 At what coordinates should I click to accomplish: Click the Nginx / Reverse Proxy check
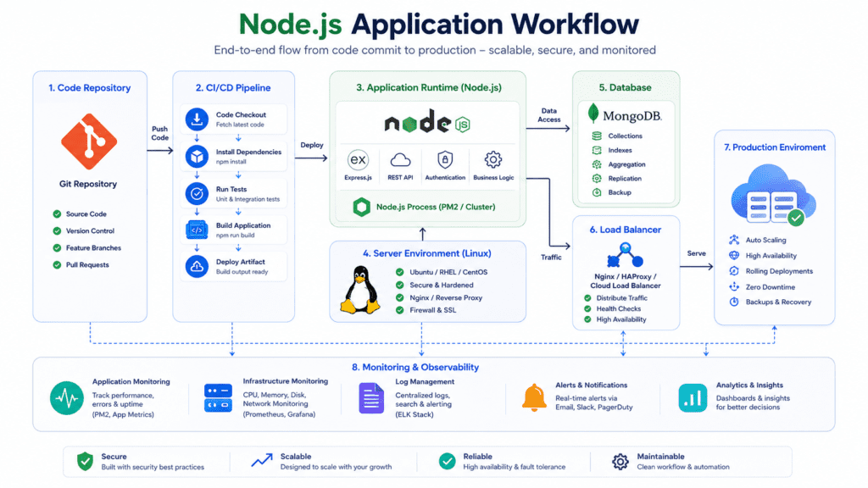(x=400, y=297)
